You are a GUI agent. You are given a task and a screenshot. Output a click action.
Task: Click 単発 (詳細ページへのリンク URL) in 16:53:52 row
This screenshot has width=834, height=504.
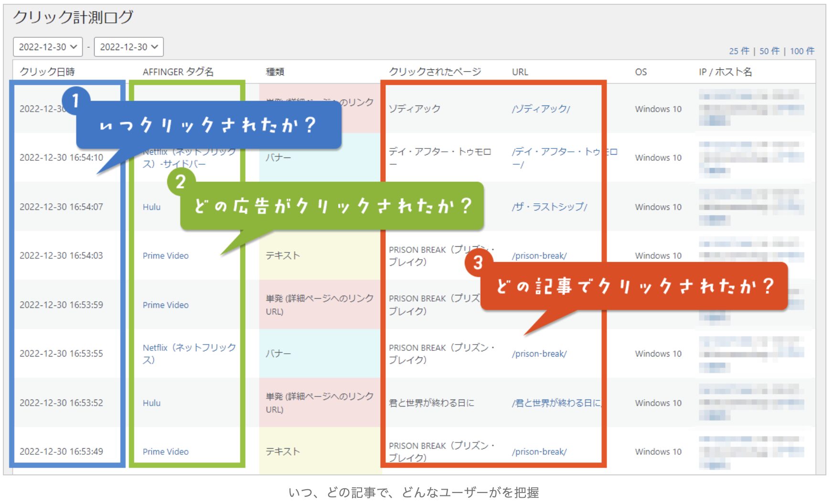[320, 403]
